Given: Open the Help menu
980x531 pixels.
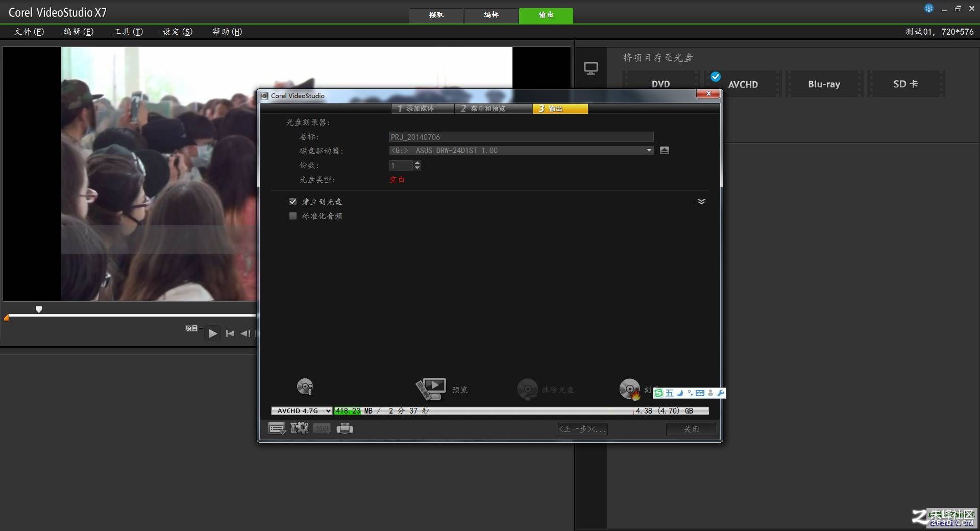Looking at the screenshot, I should point(227,32).
